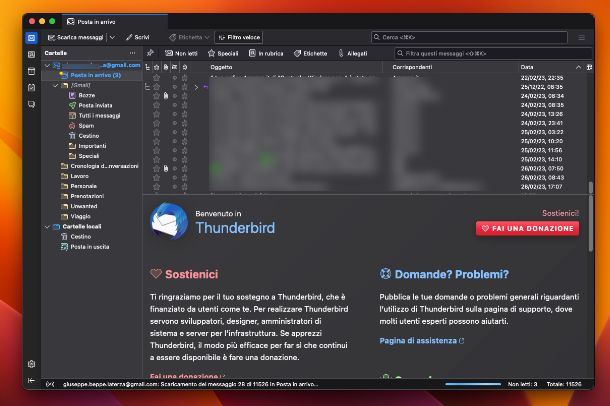Sort by read status column header icon
Viewport: 610px width, 406px height.
pyautogui.click(x=175, y=67)
